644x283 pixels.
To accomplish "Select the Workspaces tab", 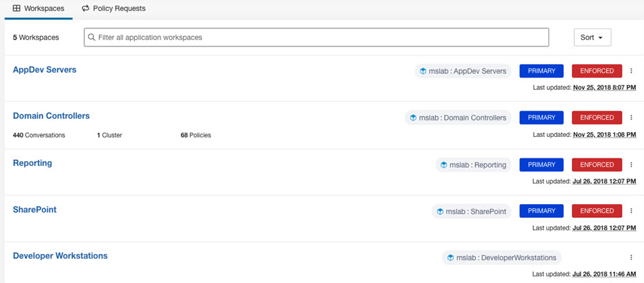I will (x=39, y=8).
